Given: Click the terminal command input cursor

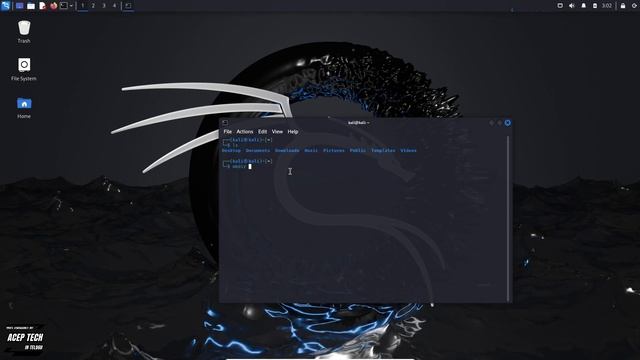Looking at the screenshot, I should tap(250, 167).
